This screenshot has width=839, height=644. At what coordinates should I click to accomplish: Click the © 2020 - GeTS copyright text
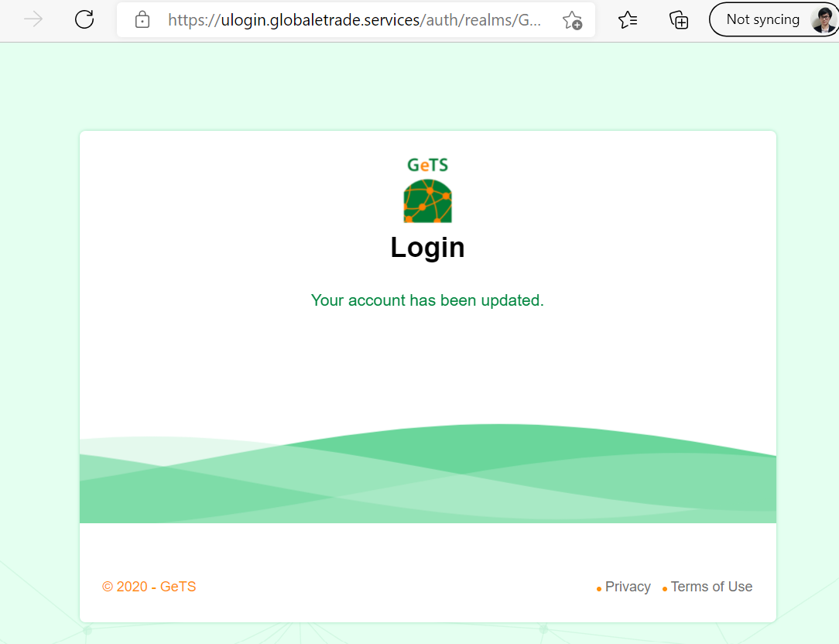(149, 587)
